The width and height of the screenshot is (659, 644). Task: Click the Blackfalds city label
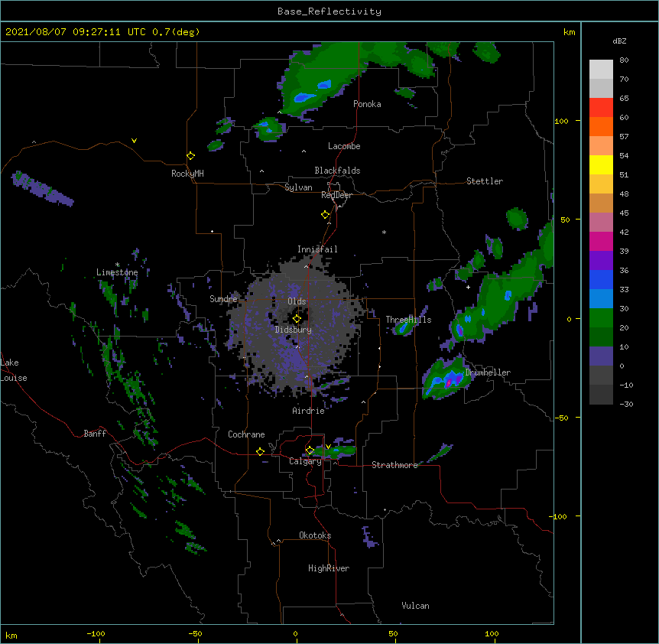[337, 171]
